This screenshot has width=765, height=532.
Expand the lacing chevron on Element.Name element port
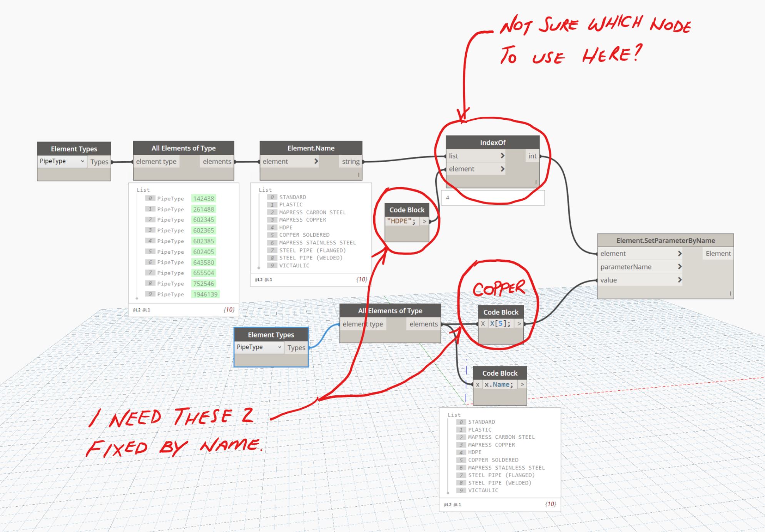click(x=316, y=161)
